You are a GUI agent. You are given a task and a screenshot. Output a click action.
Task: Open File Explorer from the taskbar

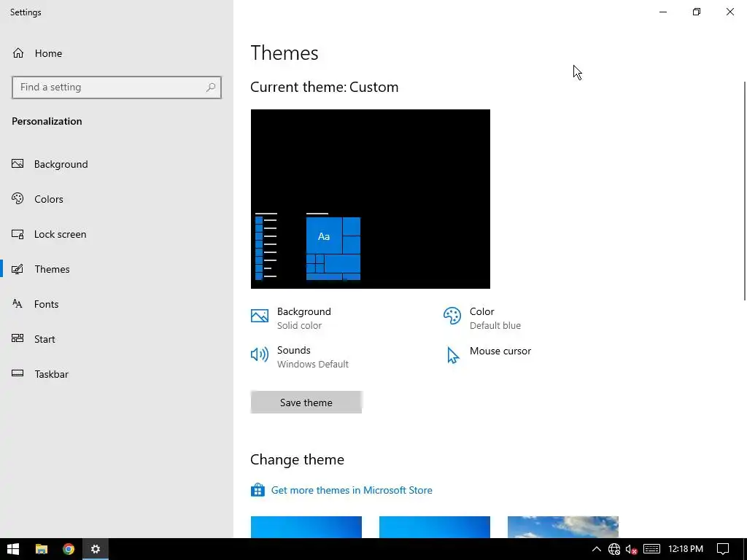click(42, 549)
